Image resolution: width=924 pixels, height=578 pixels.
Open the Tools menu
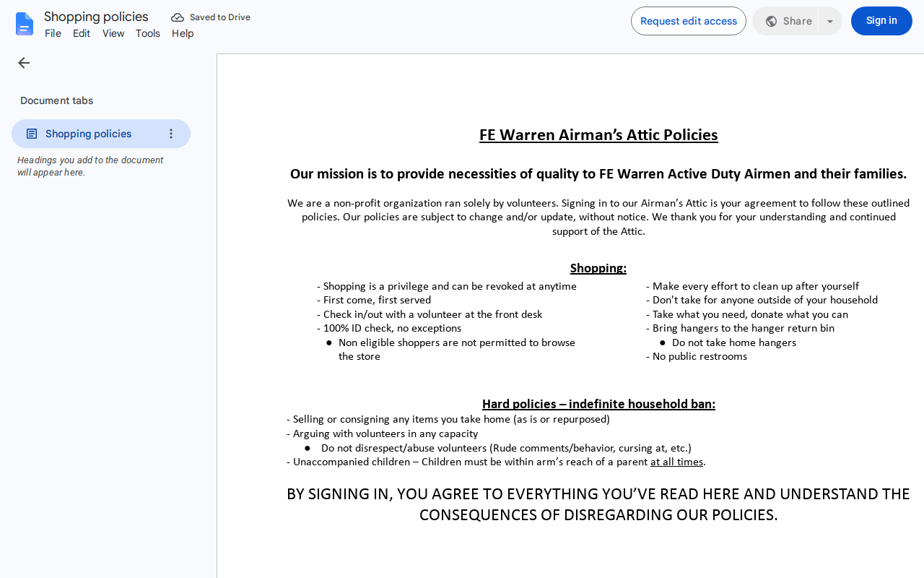(x=148, y=33)
